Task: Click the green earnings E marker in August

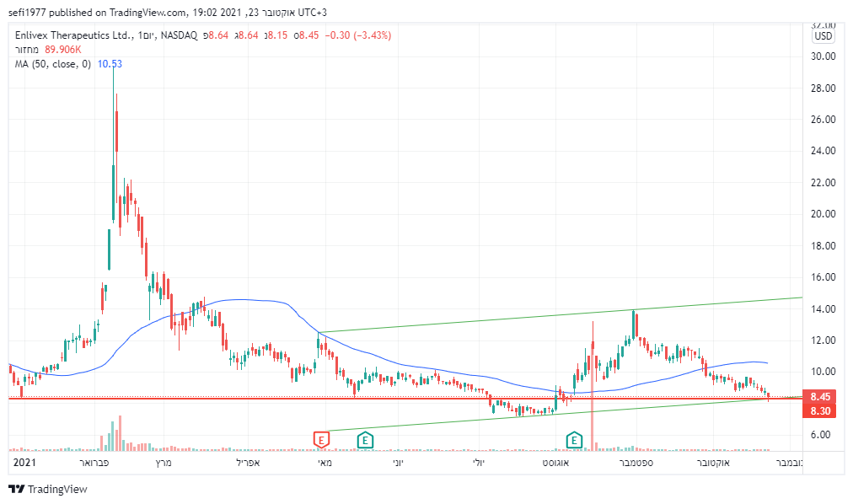Action: click(x=574, y=440)
